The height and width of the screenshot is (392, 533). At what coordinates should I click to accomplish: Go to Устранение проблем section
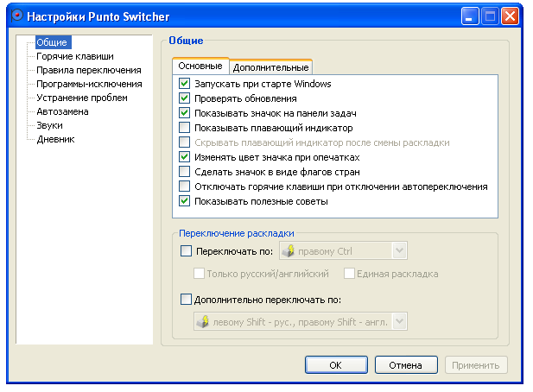(x=82, y=98)
